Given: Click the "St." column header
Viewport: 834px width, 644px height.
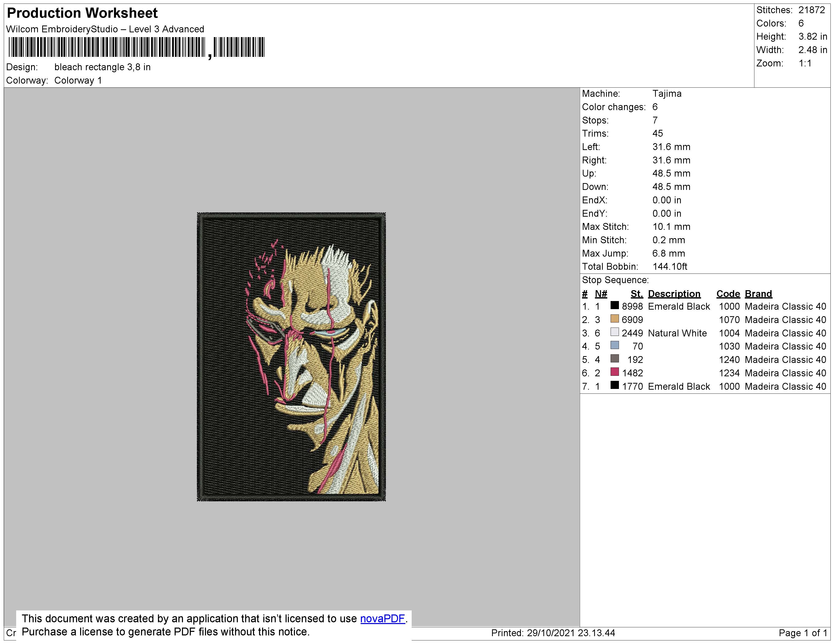Looking at the screenshot, I should click(x=637, y=294).
